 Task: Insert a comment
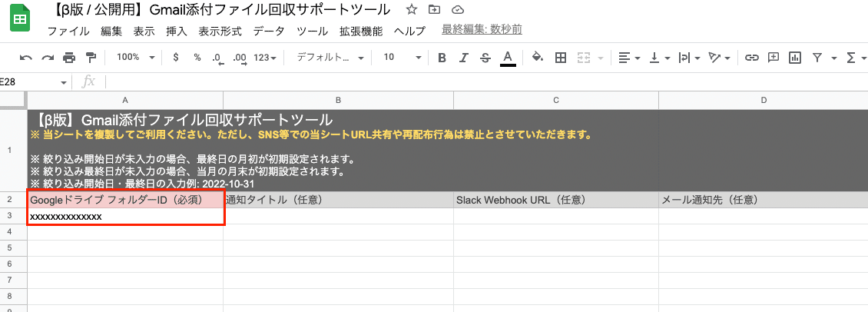(x=774, y=57)
